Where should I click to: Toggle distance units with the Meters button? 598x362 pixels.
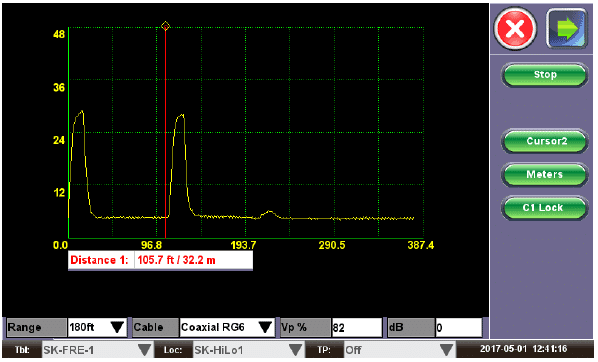[545, 174]
